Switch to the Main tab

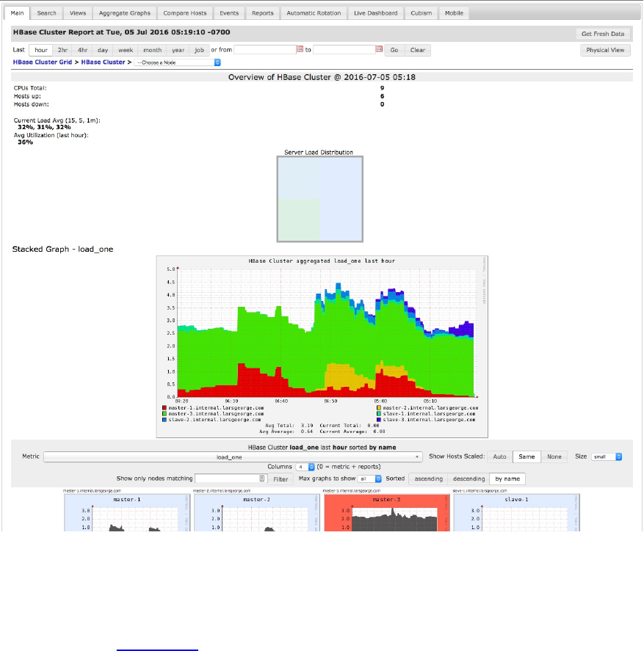click(x=17, y=13)
